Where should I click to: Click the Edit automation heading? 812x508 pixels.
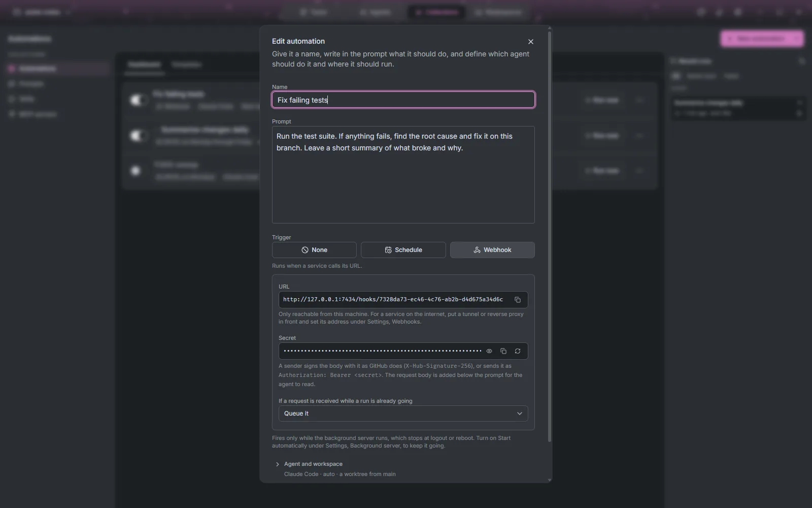[x=298, y=41]
